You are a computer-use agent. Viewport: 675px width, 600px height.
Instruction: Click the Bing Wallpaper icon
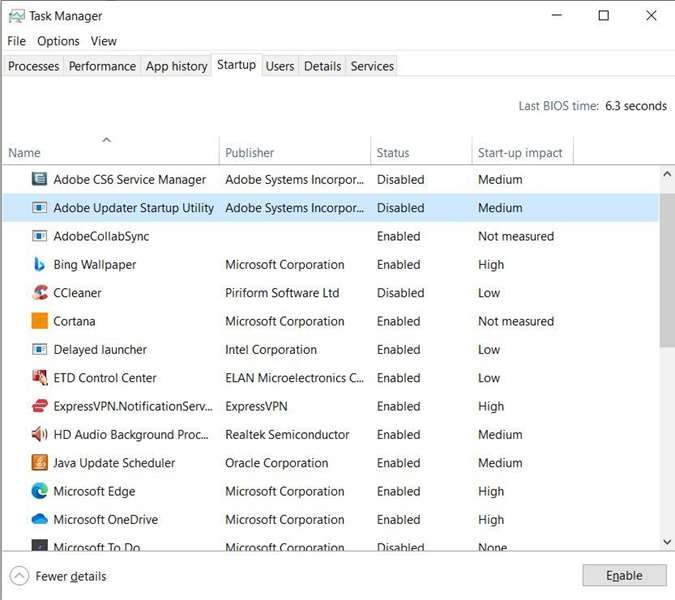point(40,264)
